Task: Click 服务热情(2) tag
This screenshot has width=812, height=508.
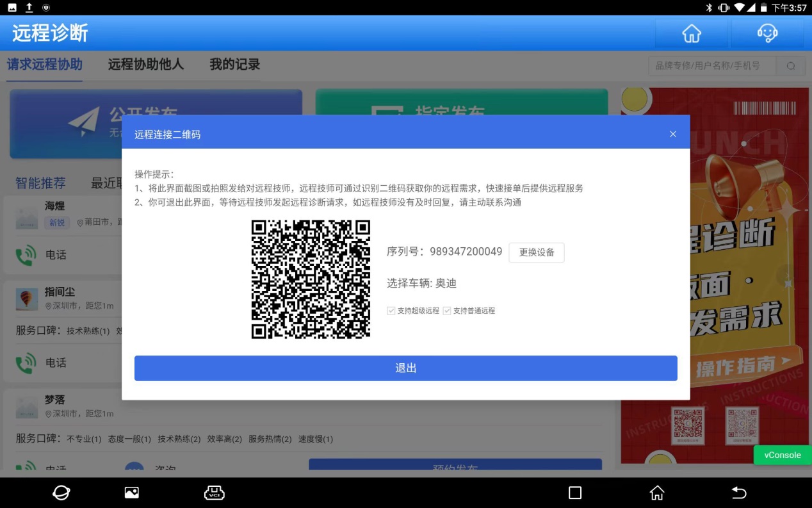Action: tap(270, 439)
